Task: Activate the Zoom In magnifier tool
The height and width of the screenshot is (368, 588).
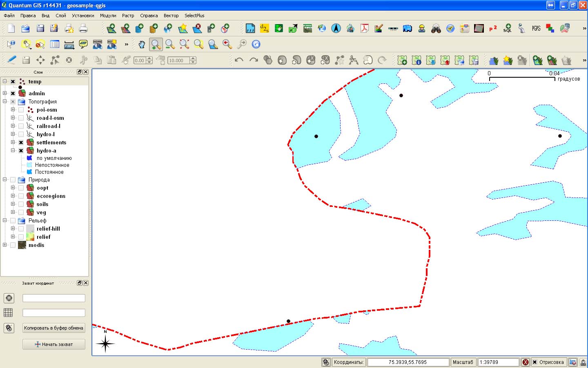Action: [156, 44]
